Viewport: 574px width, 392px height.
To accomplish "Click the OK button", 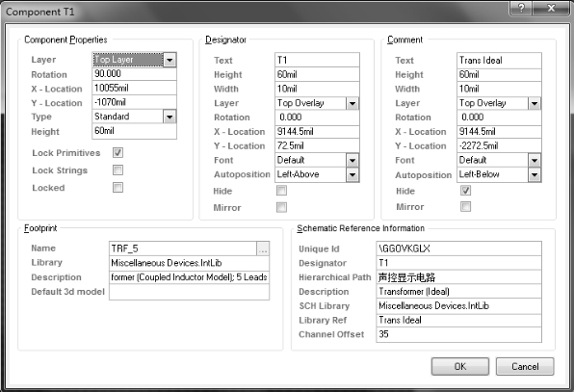I will (x=460, y=366).
